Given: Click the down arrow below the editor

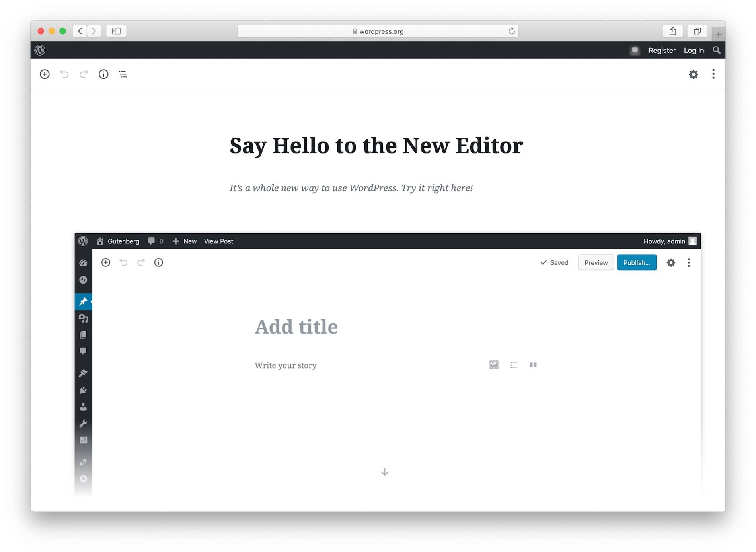Looking at the screenshot, I should click(385, 472).
